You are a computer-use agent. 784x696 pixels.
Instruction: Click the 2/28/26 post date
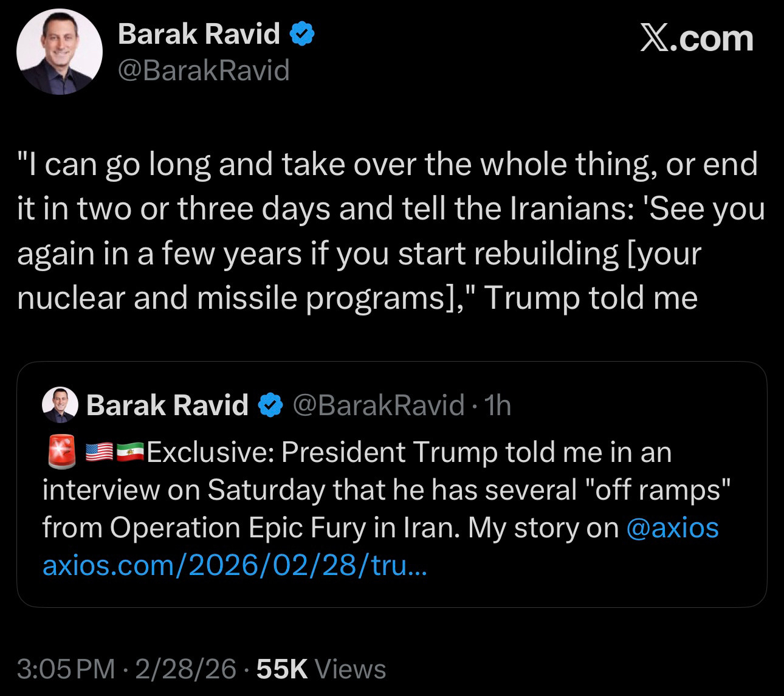pos(185,669)
